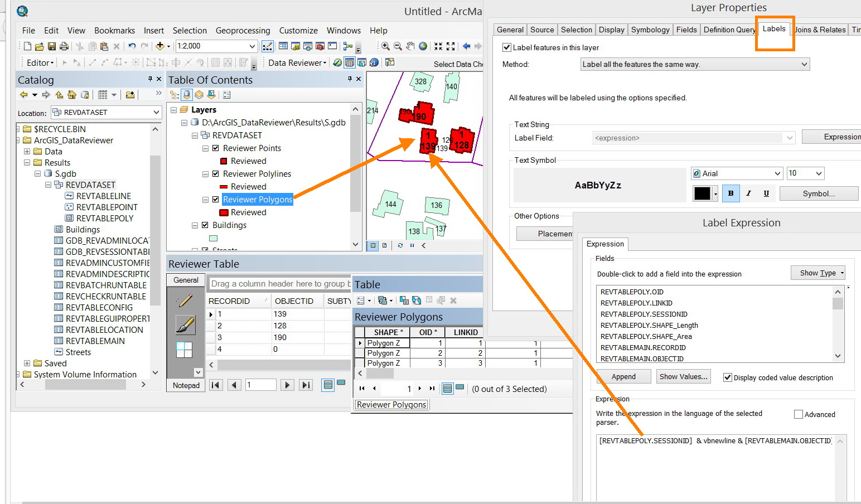Switch to the Fields tab
The height and width of the screenshot is (504, 861).
tap(686, 30)
